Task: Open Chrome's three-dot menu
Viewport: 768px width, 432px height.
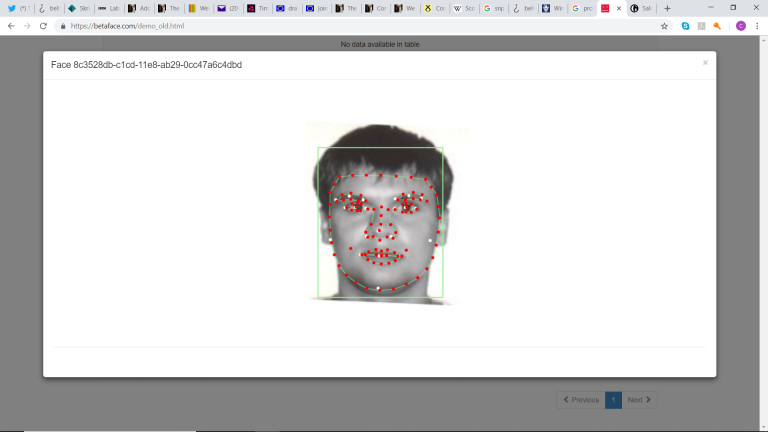Action: pos(757,26)
